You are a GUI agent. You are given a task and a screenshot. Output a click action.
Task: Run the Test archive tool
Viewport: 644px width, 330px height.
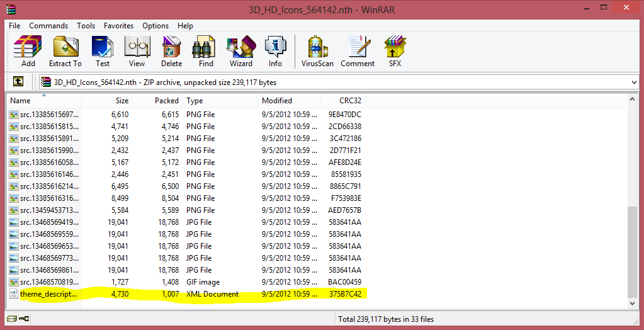pos(103,52)
